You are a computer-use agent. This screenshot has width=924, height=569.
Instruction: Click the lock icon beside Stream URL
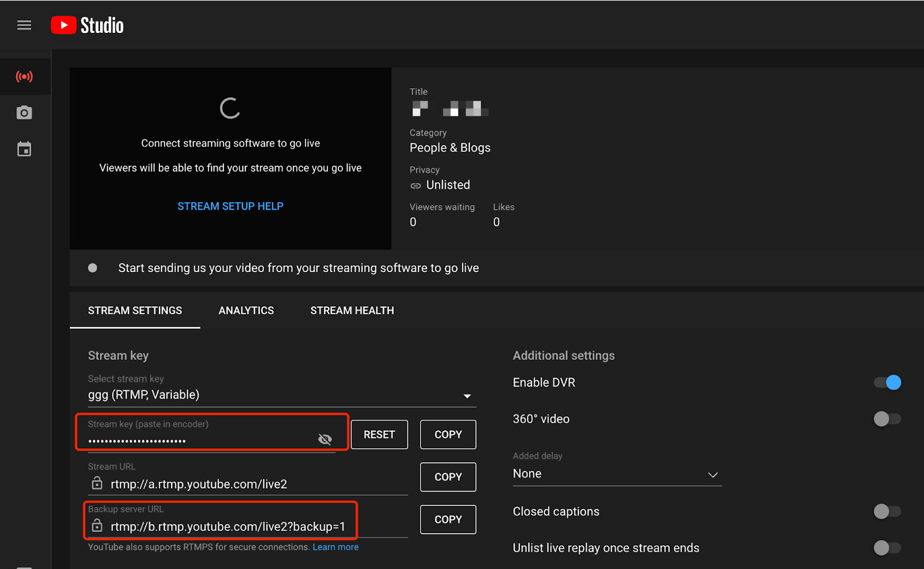click(x=97, y=484)
